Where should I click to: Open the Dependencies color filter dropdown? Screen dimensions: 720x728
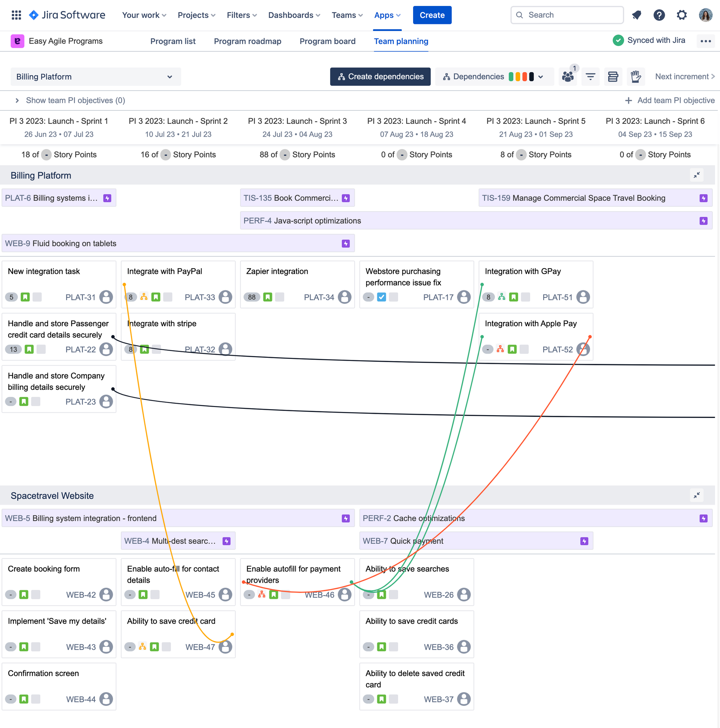click(540, 77)
